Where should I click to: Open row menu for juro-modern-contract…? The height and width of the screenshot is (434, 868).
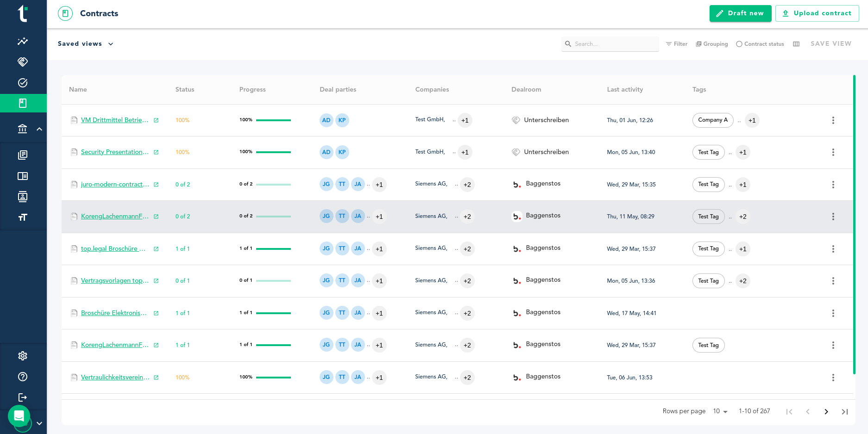click(833, 185)
